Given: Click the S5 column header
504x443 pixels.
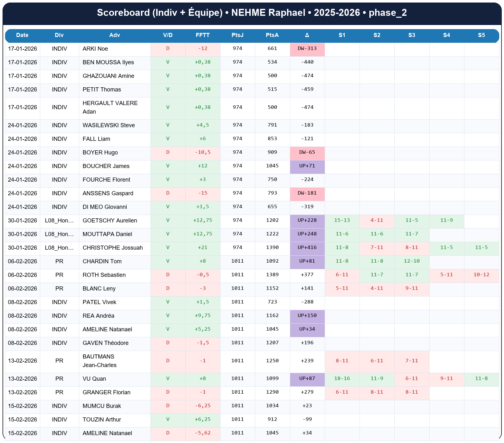Looking at the screenshot, I should coord(481,35).
